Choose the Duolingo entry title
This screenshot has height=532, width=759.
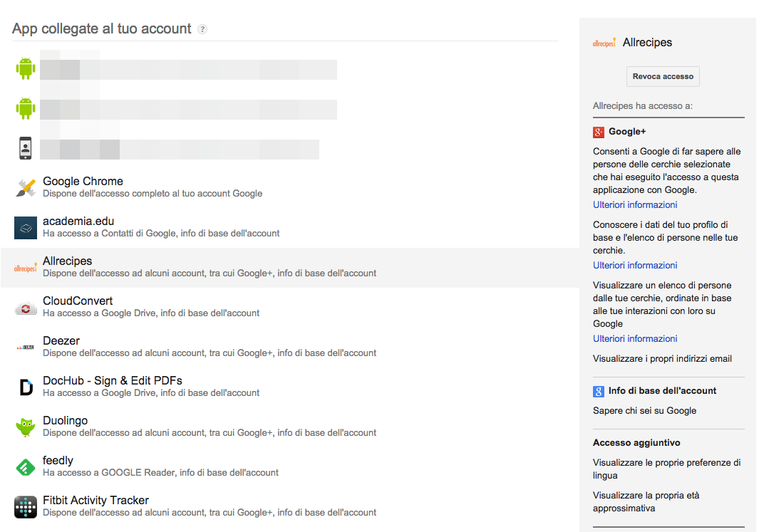click(65, 421)
